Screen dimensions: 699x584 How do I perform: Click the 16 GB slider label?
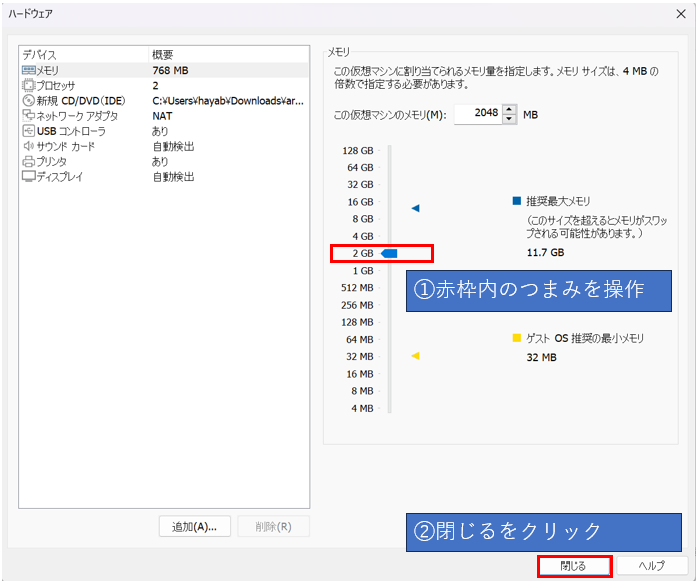pos(360,202)
